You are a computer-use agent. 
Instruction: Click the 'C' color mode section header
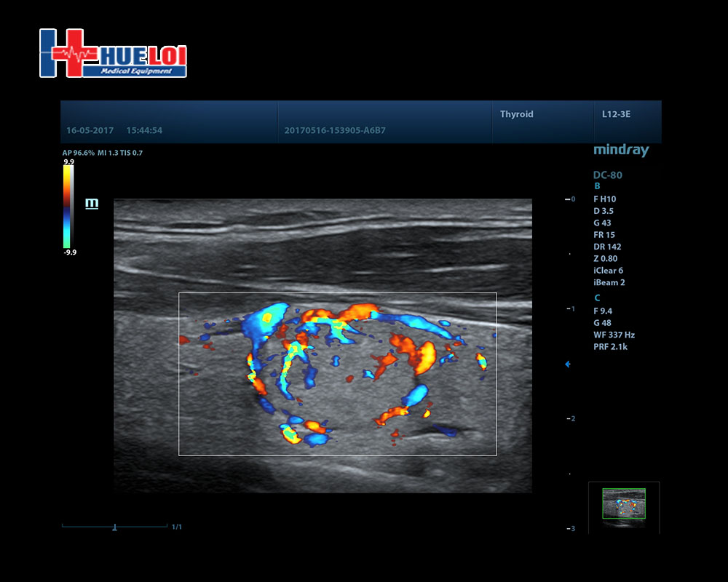pyautogui.click(x=597, y=298)
